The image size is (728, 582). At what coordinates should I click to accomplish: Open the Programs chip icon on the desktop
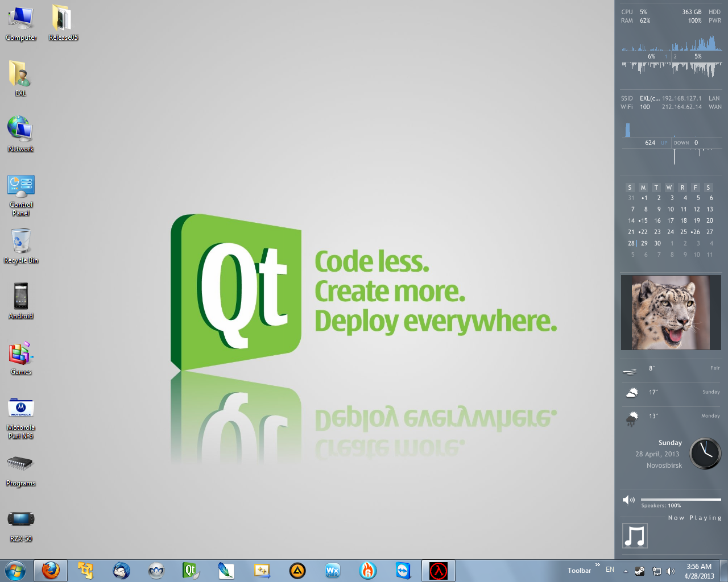click(21, 472)
